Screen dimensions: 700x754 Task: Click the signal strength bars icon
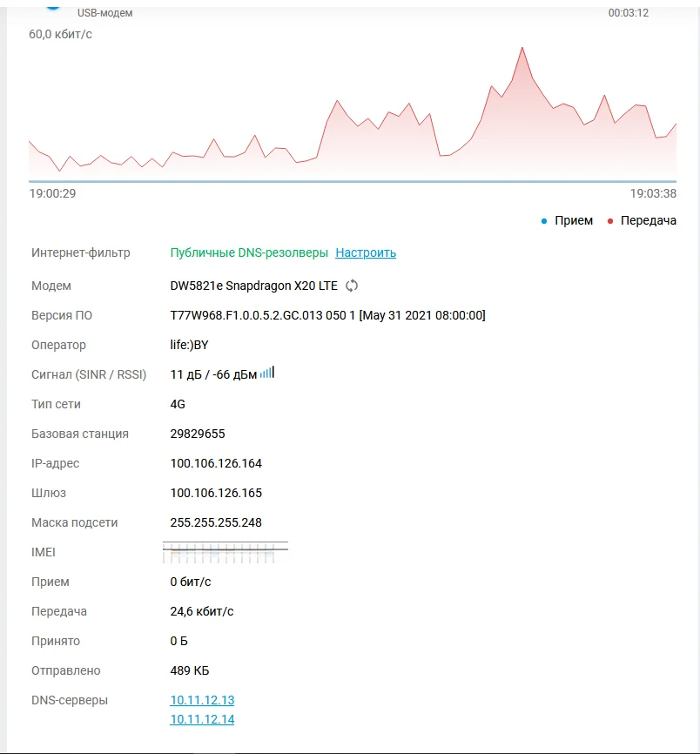click(x=266, y=372)
